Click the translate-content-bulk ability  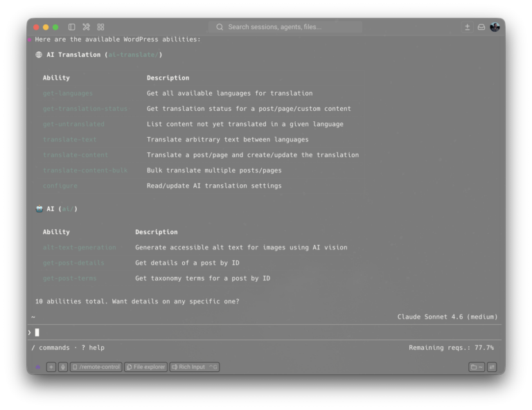tap(85, 170)
